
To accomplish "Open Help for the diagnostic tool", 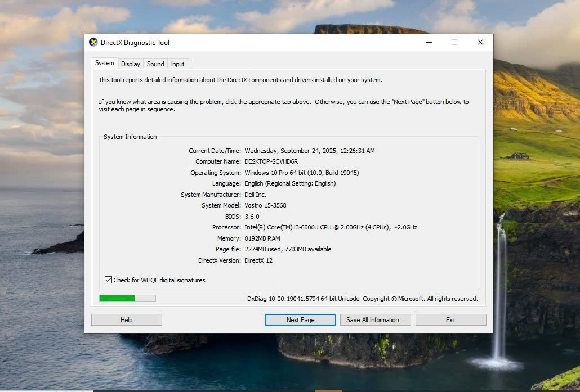I will point(127,320).
